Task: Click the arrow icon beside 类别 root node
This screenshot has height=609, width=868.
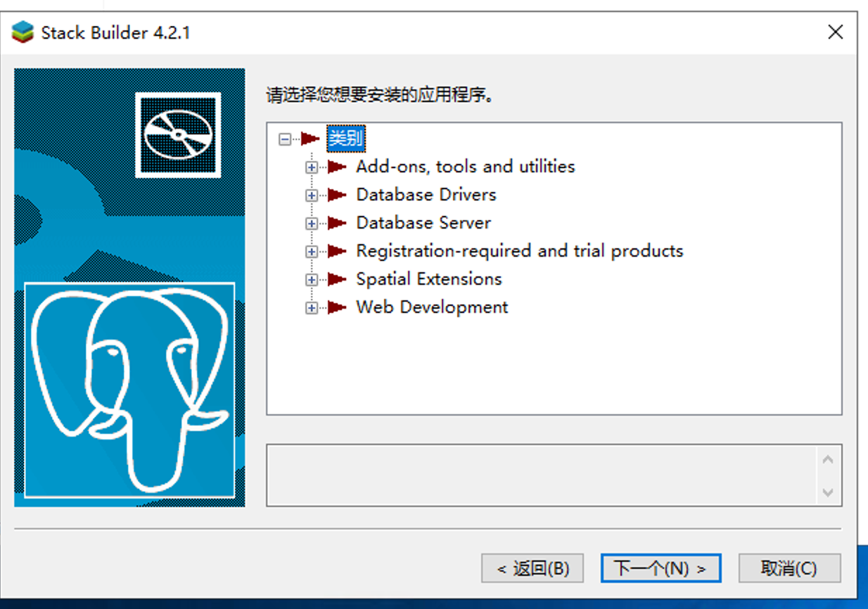Action: click(x=310, y=139)
